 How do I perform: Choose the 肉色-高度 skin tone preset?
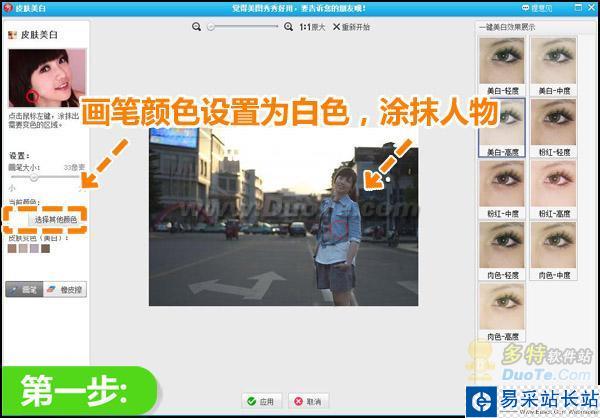(x=502, y=312)
